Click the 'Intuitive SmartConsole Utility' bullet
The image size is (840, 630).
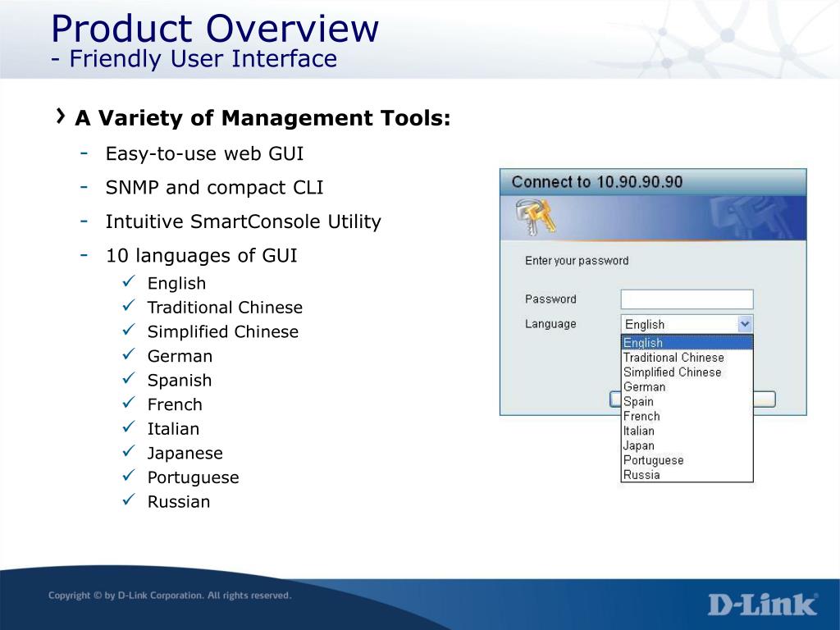point(243,221)
